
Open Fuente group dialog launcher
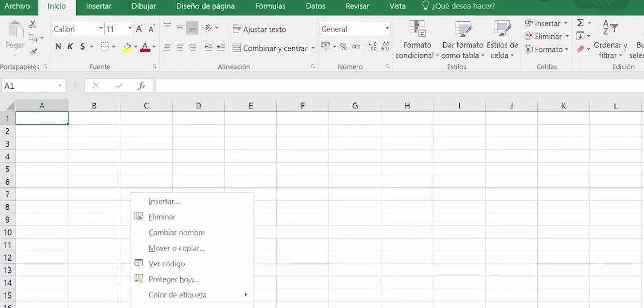click(x=154, y=67)
